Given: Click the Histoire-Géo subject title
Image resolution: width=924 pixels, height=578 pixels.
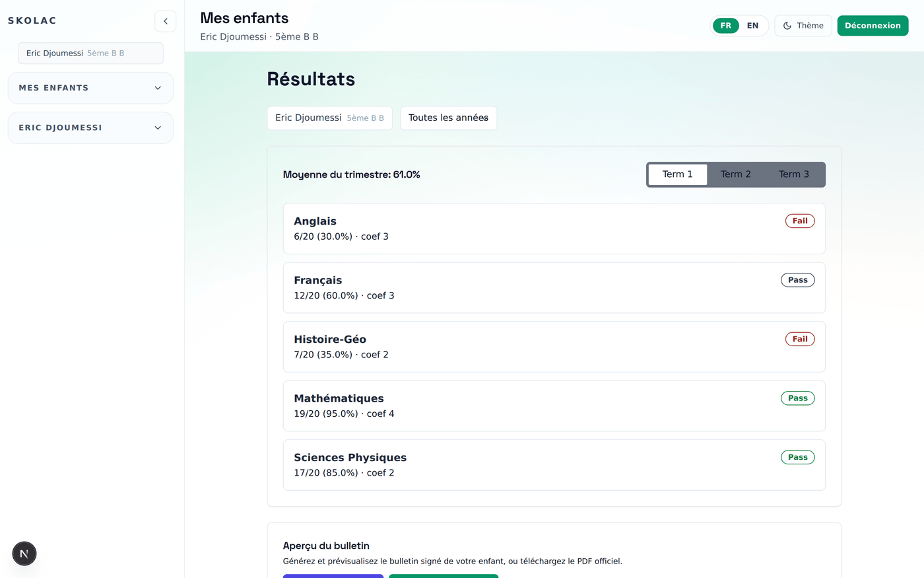Looking at the screenshot, I should 330,340.
